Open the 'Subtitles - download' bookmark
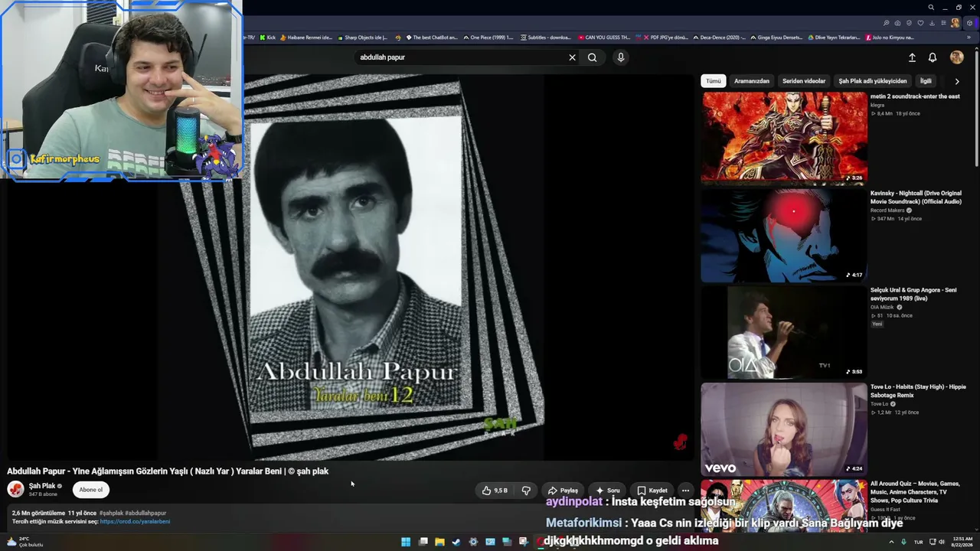Viewport: 980px width, 551px height. [x=546, y=37]
